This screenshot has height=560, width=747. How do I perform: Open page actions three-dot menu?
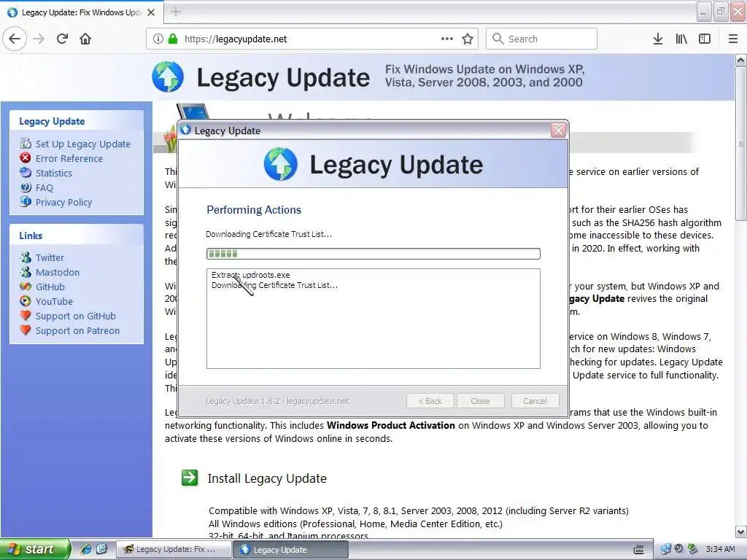pos(447,39)
